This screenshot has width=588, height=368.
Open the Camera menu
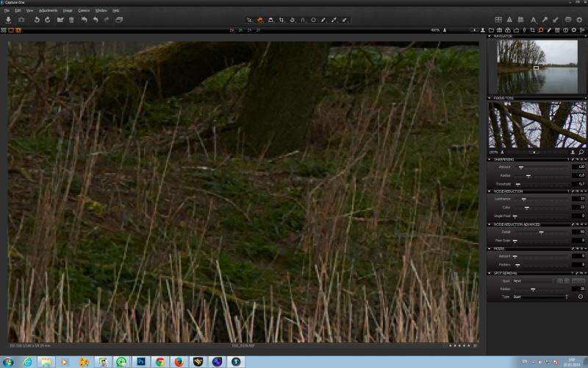click(84, 10)
